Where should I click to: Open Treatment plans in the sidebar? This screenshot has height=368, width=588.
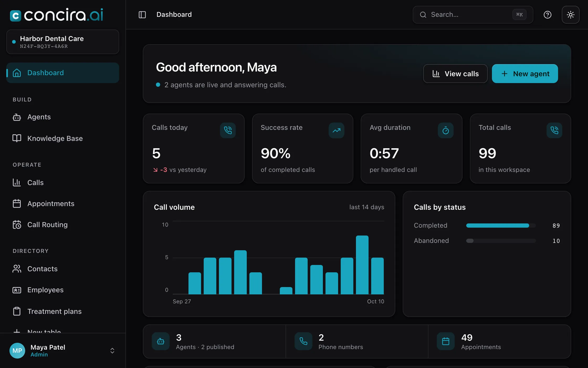(x=63, y=311)
